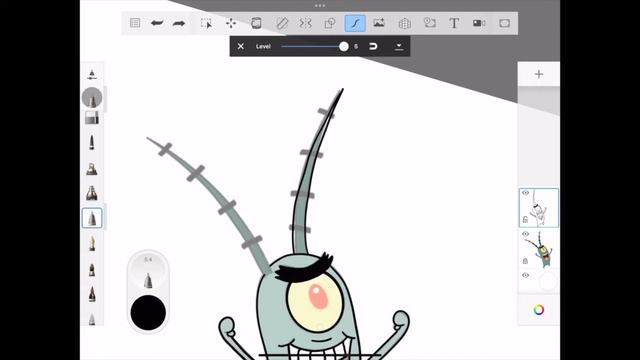Open the Draw Shapes tool
This screenshot has height=360, width=640.
point(330,23)
